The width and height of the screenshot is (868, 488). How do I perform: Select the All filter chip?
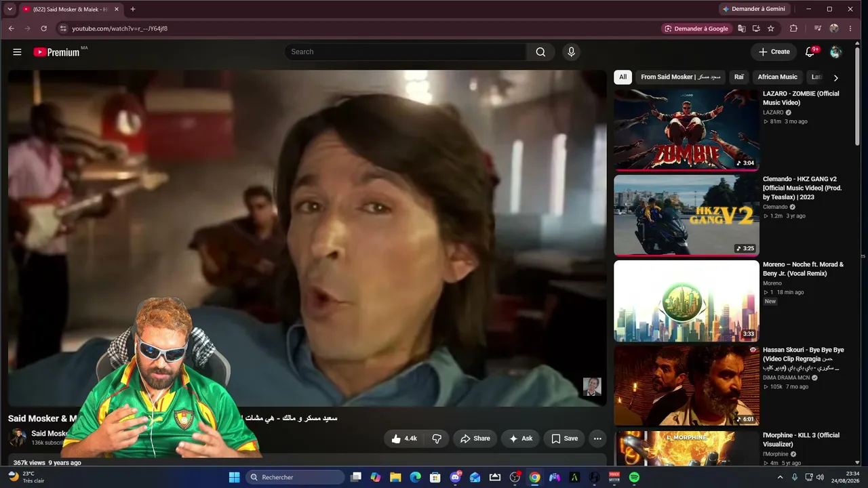tap(623, 77)
